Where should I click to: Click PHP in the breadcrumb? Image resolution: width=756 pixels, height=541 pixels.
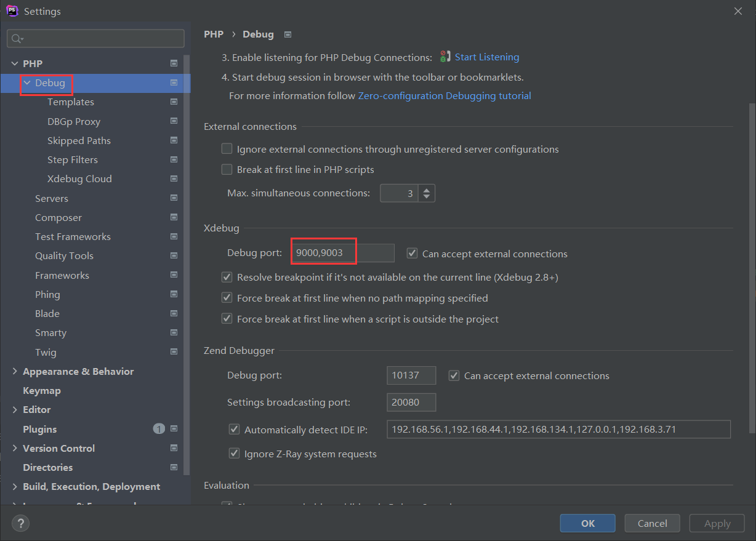click(214, 34)
